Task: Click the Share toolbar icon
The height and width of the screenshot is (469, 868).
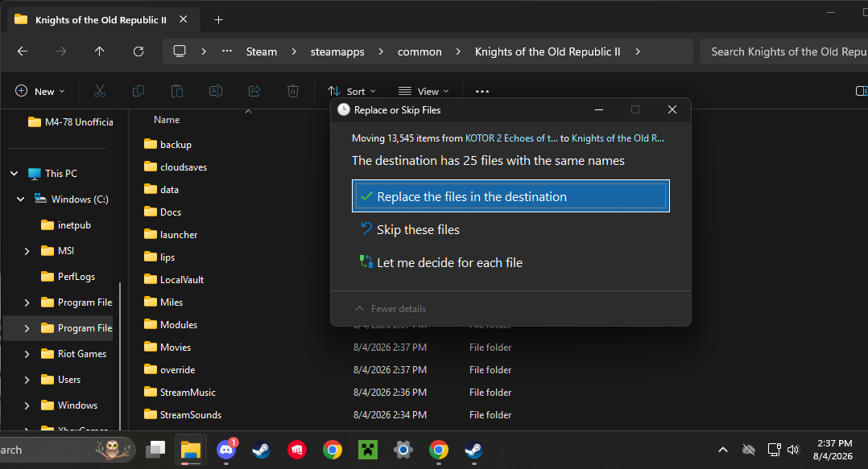Action: [254, 91]
